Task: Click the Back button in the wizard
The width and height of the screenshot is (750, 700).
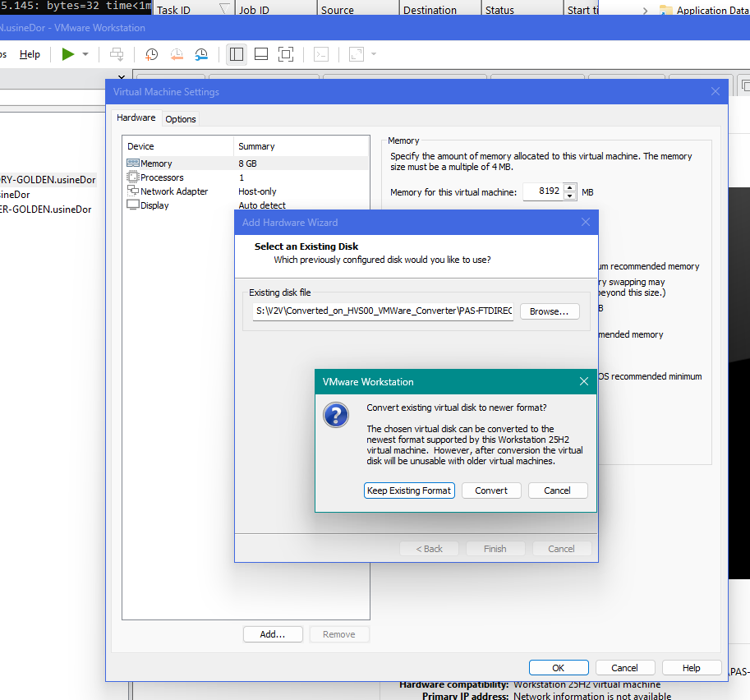Action: pos(429,549)
